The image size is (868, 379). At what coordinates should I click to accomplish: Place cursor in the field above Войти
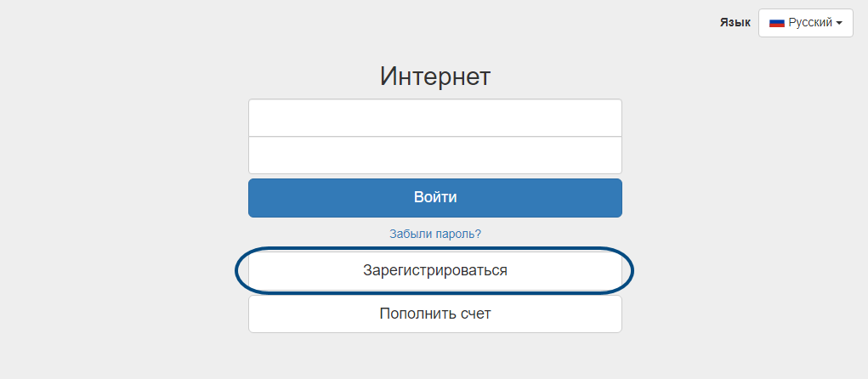(434, 156)
